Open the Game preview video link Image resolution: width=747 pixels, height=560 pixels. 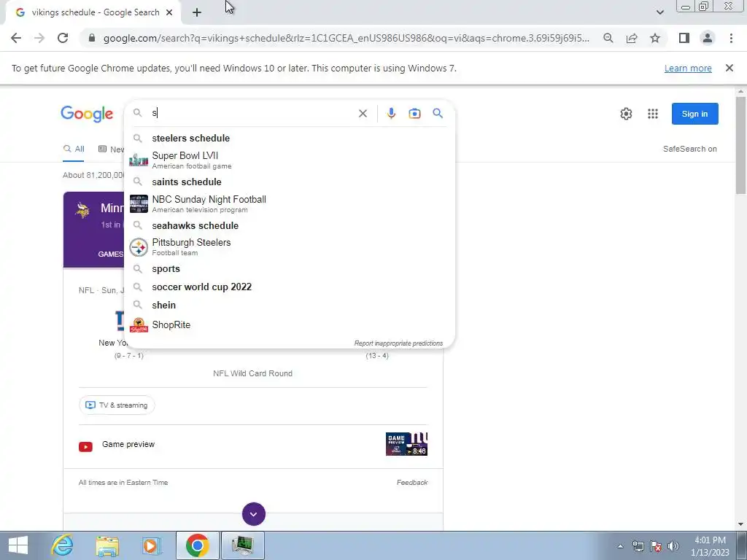pyautogui.click(x=128, y=444)
